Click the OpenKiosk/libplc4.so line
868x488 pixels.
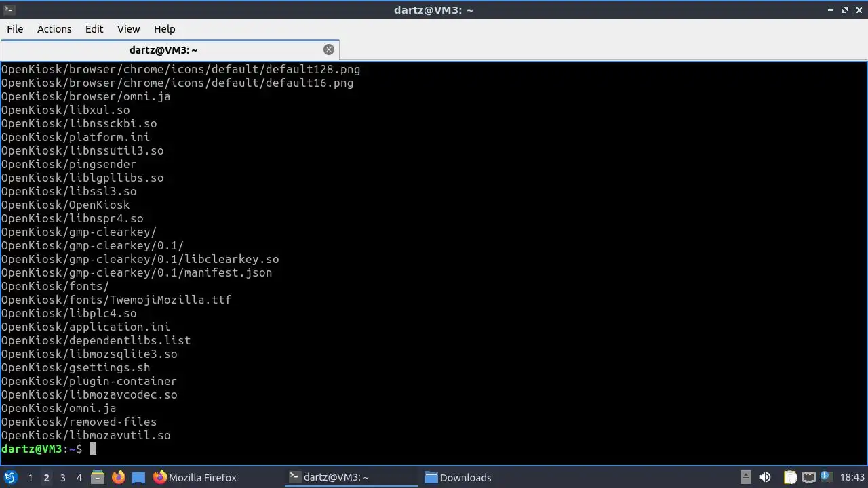pyautogui.click(x=68, y=313)
